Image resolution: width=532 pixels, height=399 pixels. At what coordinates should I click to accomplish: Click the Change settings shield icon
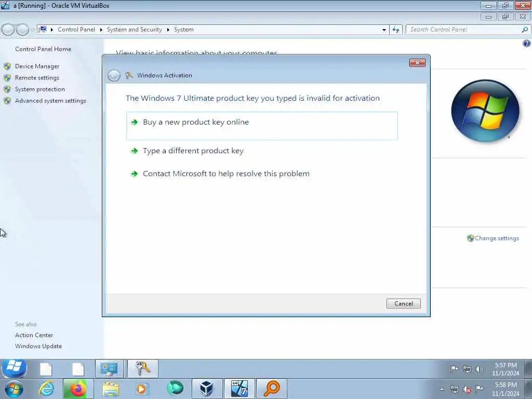pos(470,238)
